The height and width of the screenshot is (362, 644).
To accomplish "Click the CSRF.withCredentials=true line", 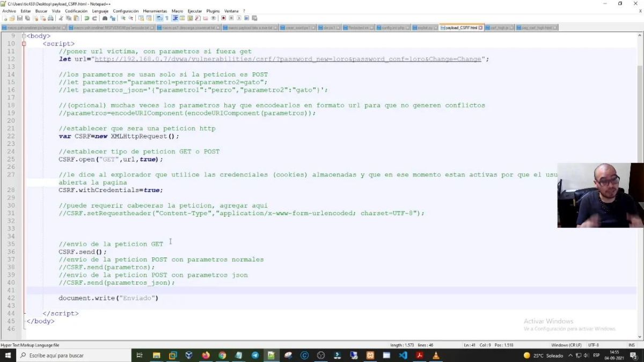I will click(111, 190).
